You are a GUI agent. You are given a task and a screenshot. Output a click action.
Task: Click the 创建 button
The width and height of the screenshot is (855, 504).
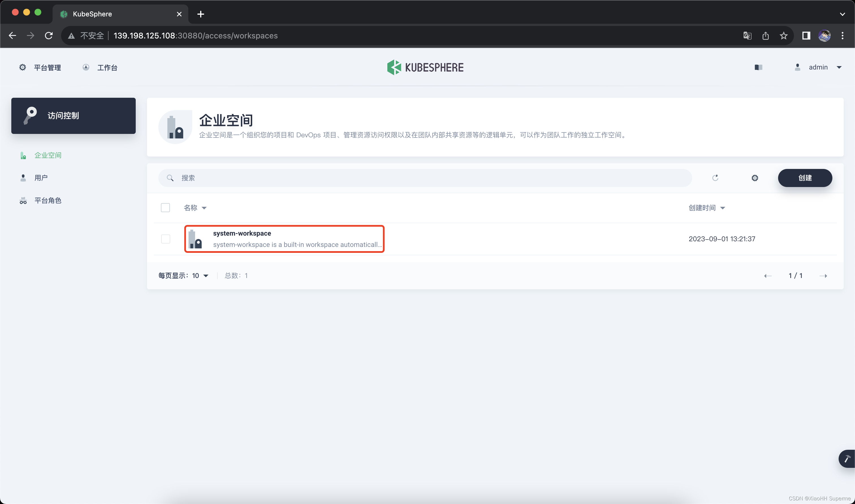point(804,178)
